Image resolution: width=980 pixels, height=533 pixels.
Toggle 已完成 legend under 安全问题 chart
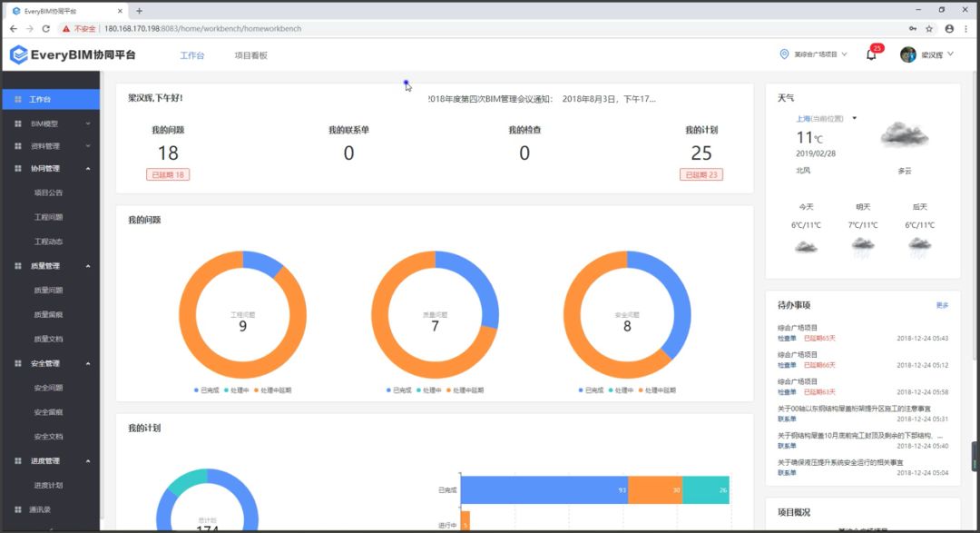click(591, 390)
